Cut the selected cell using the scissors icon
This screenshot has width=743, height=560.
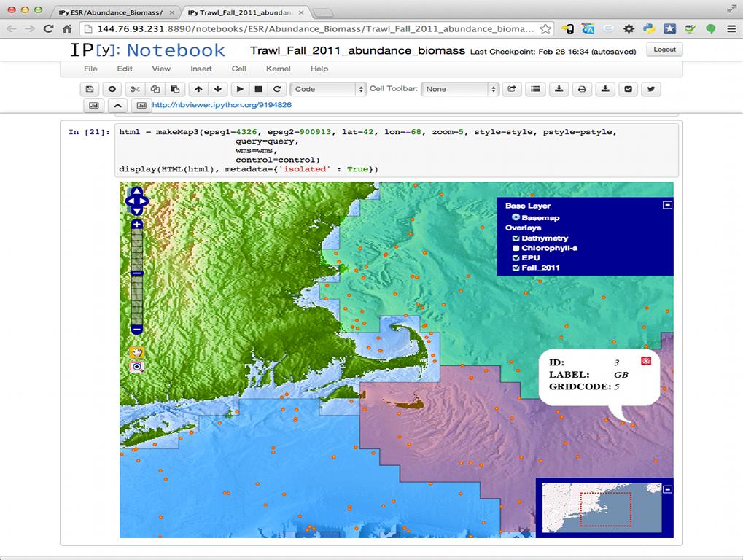[x=136, y=89]
